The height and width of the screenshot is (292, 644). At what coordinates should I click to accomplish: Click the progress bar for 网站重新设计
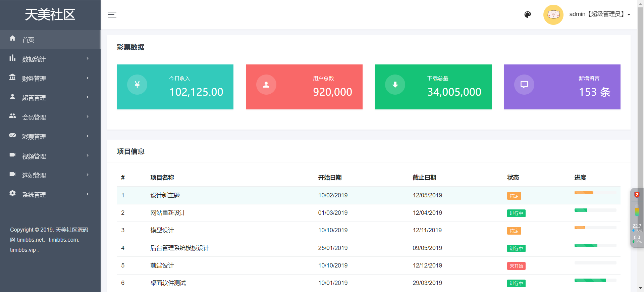[595, 210]
